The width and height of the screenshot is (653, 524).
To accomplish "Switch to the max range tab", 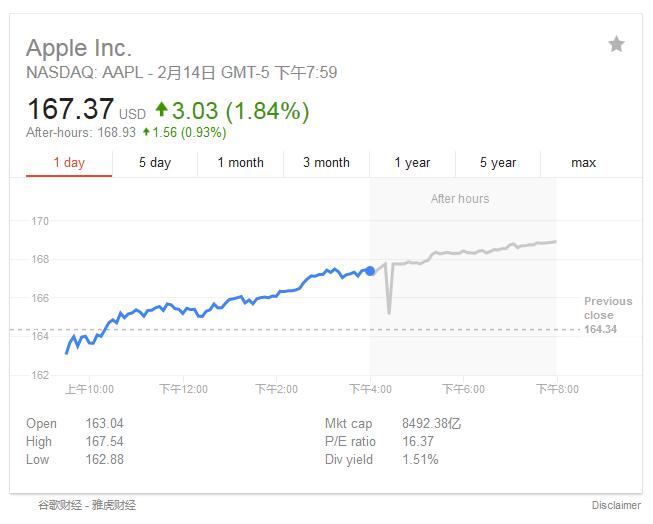I will click(583, 163).
